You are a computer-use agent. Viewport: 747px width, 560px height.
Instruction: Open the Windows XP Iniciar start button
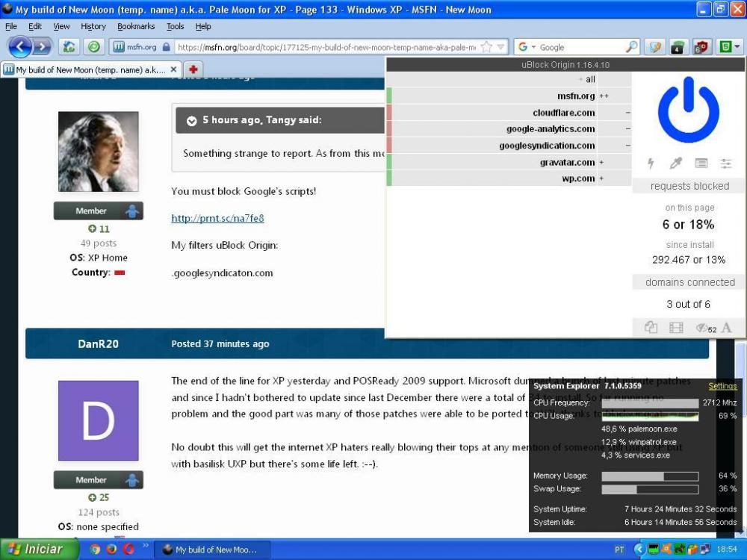[39, 550]
